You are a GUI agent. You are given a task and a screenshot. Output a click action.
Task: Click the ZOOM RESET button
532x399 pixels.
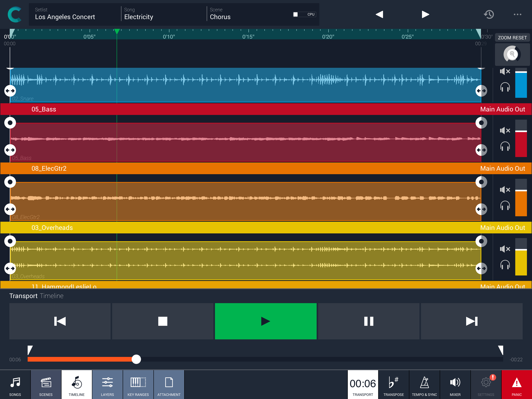(512, 38)
